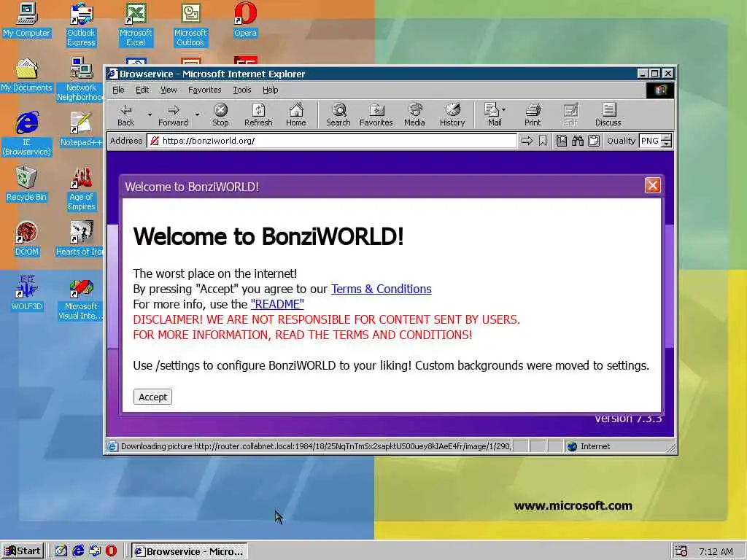Open the Terms & Conditions link

point(381,289)
